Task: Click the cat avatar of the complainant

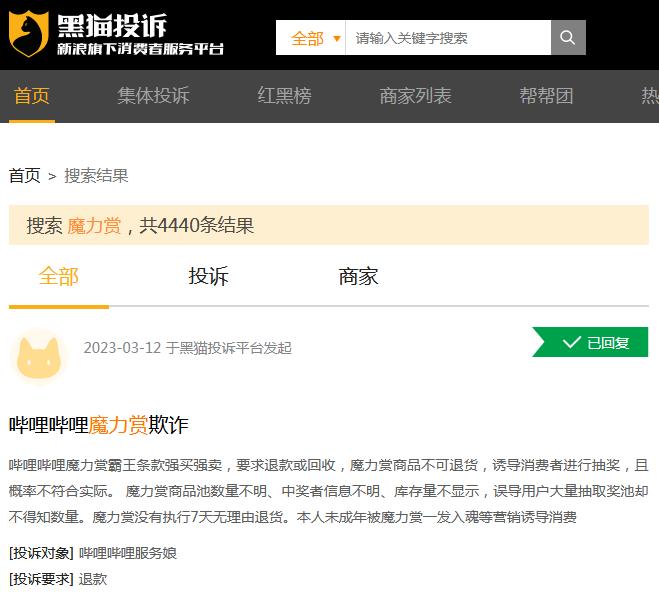Action: click(39, 357)
